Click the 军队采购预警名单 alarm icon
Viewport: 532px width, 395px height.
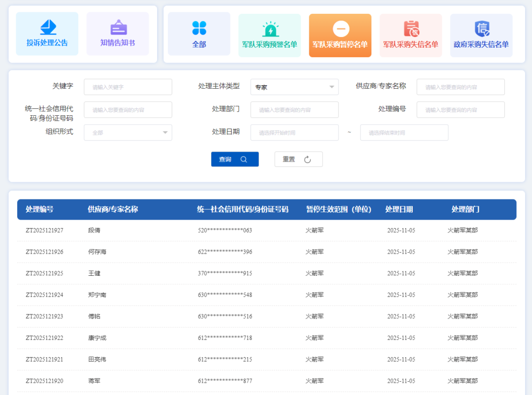pyautogui.click(x=269, y=28)
